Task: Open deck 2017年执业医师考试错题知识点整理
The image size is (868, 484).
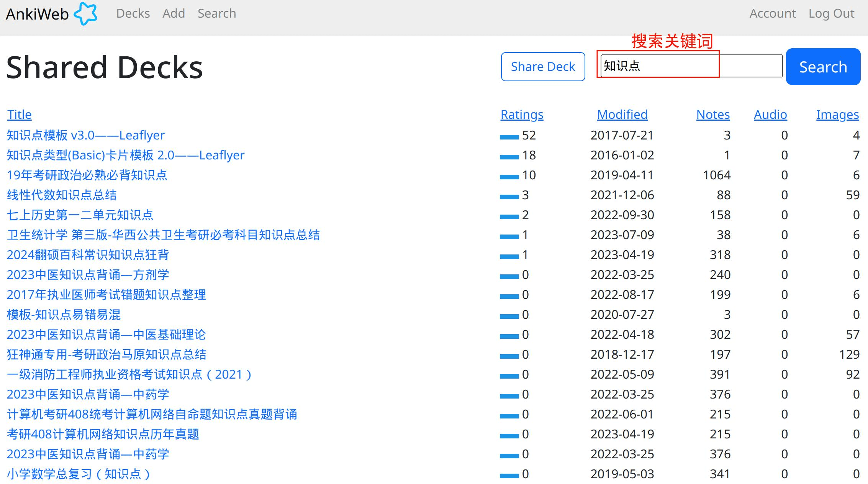Action: pyautogui.click(x=106, y=295)
